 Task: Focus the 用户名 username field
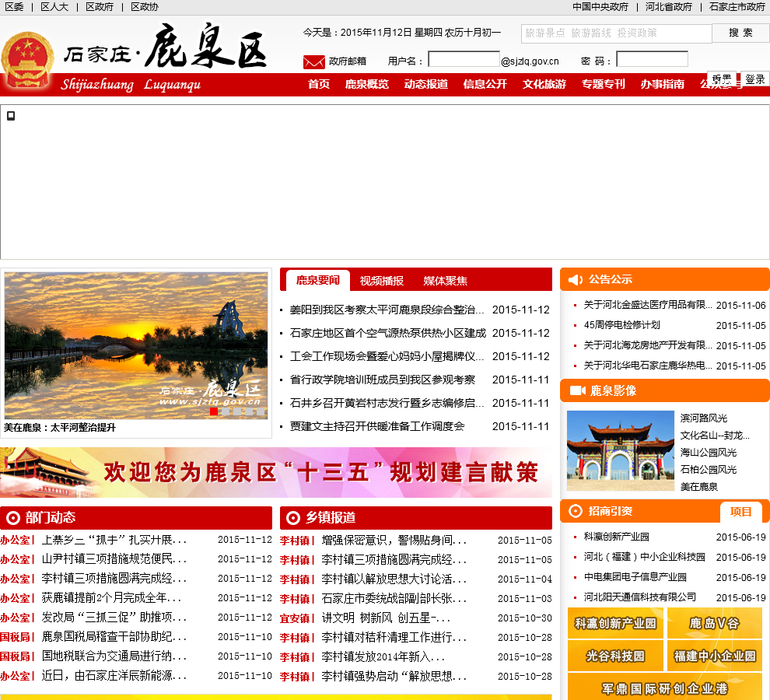coord(464,59)
